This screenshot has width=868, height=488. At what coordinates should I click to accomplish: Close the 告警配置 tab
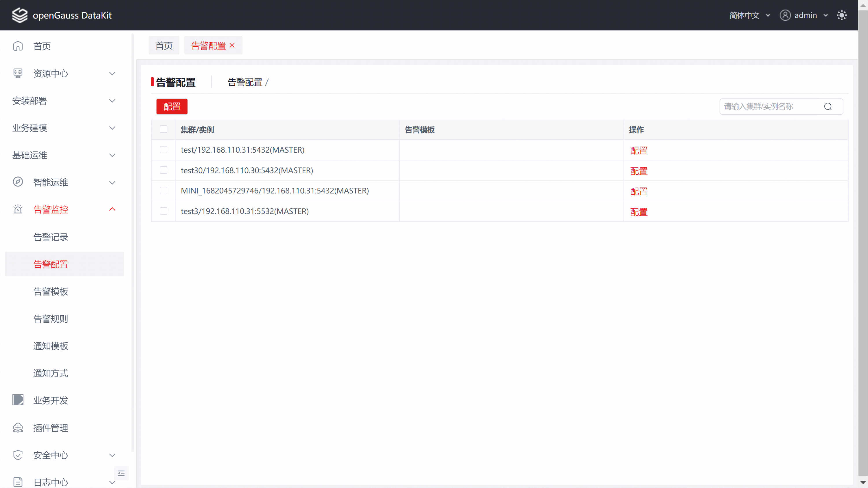coord(232,45)
